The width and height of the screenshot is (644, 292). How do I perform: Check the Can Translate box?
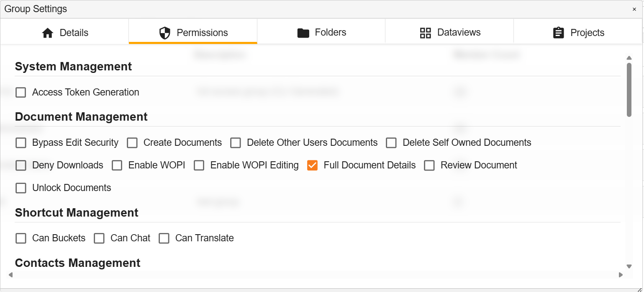point(164,238)
